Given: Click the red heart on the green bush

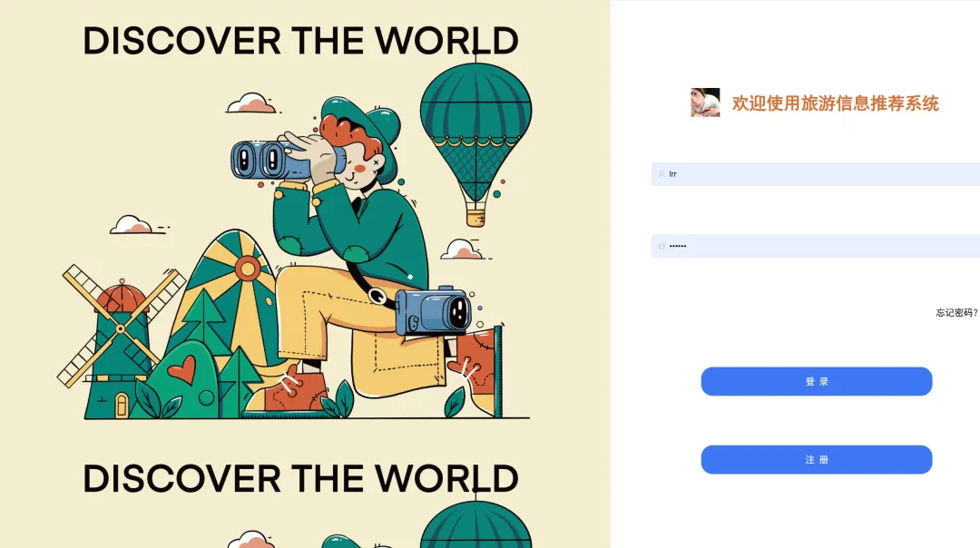Looking at the screenshot, I should [x=182, y=369].
